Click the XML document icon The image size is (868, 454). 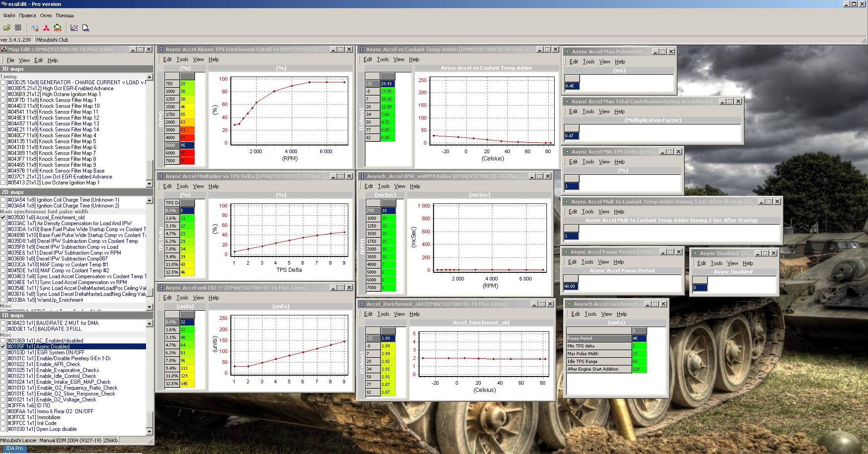click(86, 28)
